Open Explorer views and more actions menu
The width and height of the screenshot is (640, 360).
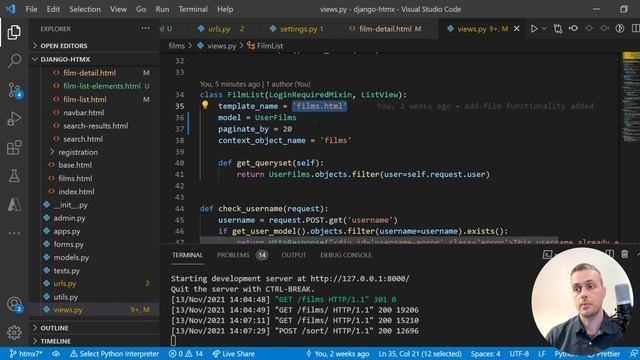[145, 29]
